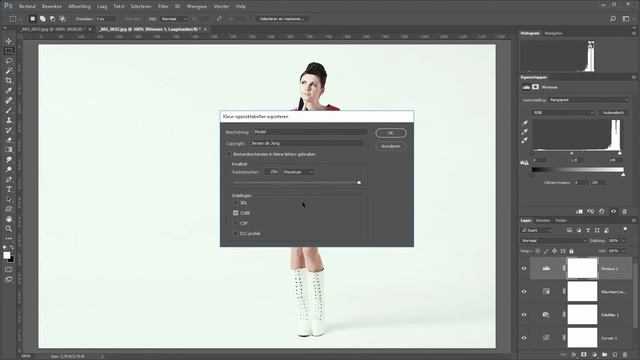Select the Rectangular Marquee tool in toolbox
The height and width of the screenshot is (360, 640).
[9, 51]
